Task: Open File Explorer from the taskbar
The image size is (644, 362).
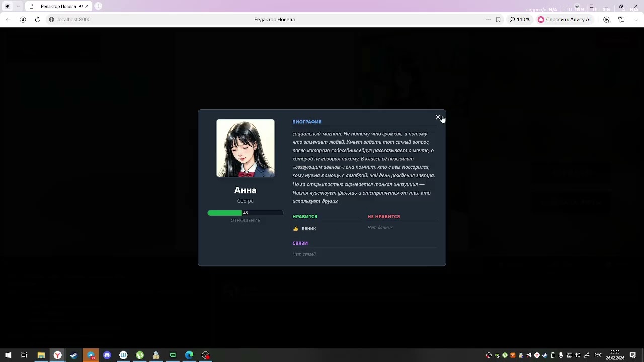Action: (x=41, y=355)
